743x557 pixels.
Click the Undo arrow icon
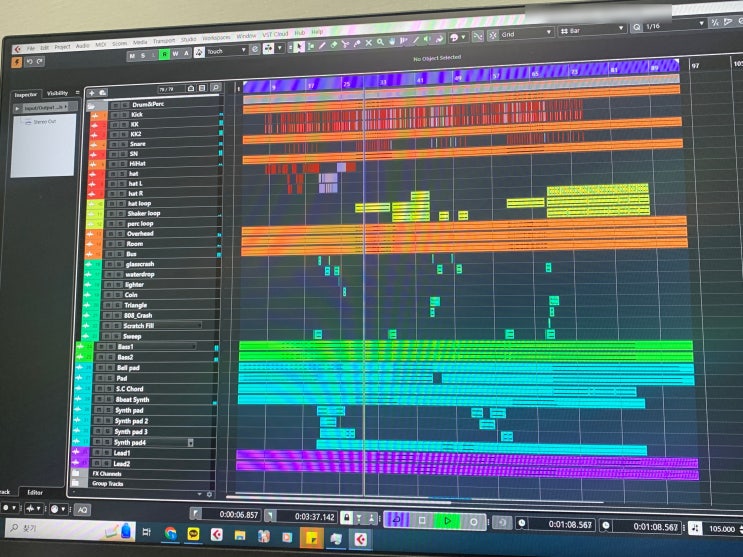point(30,62)
